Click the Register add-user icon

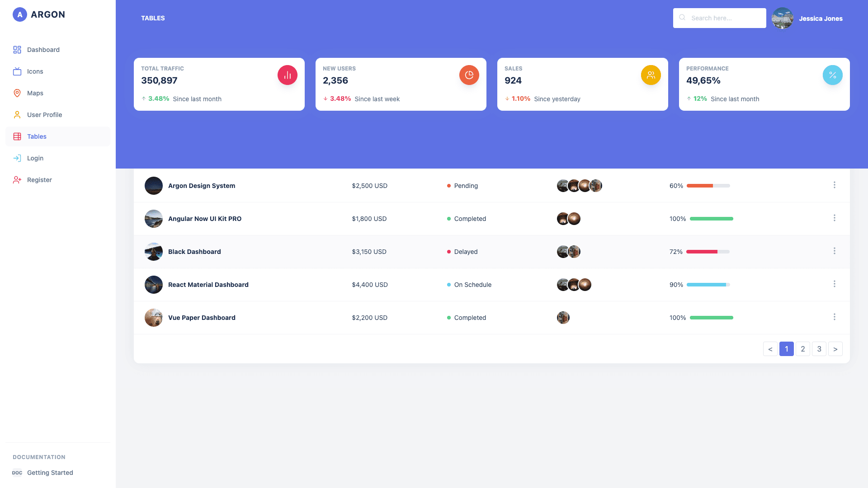pos(17,180)
